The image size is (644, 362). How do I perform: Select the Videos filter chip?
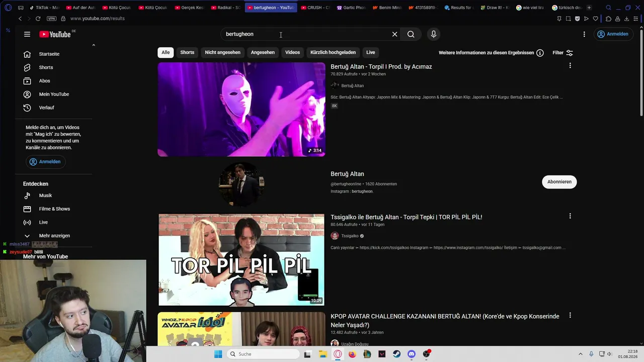coord(292,52)
